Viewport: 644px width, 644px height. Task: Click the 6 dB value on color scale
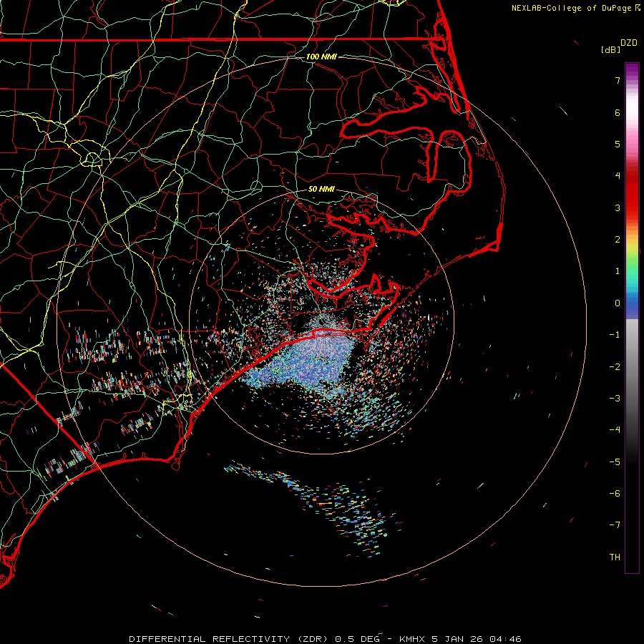[x=618, y=112]
